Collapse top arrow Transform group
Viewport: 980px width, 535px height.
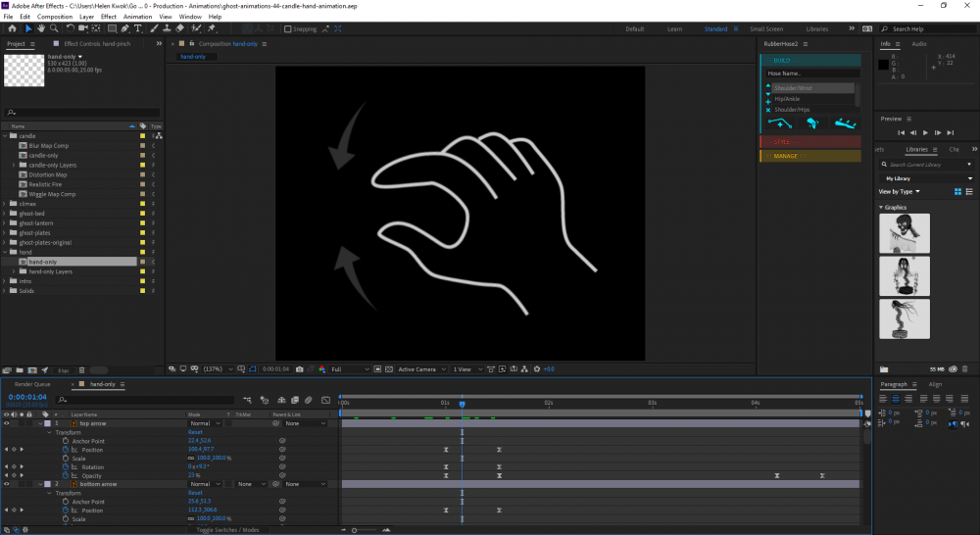click(49, 432)
